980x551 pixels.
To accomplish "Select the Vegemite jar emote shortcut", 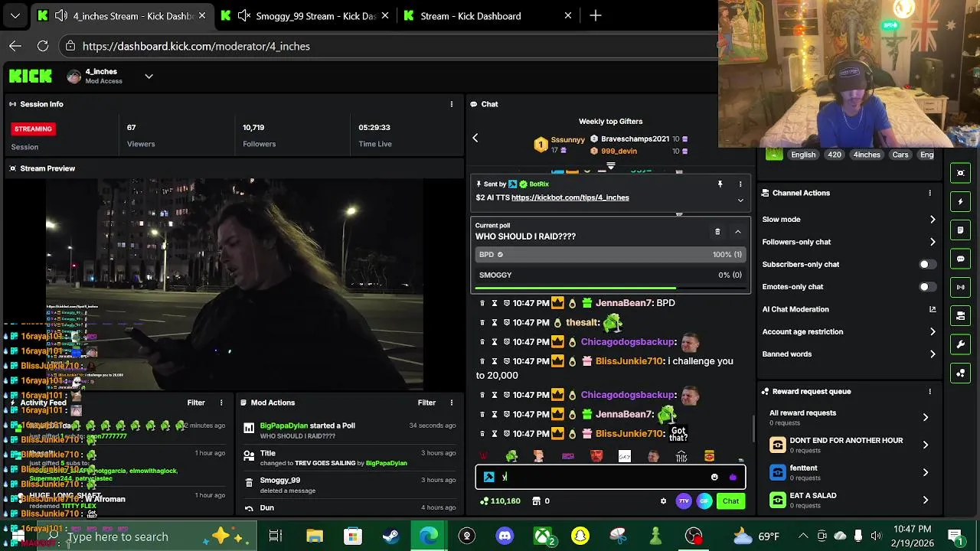I will point(709,456).
